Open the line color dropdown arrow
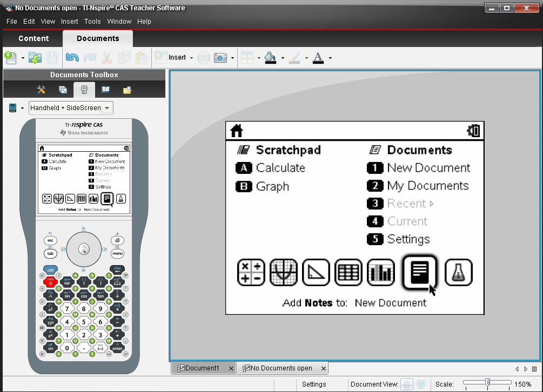The height and width of the screenshot is (392, 543). point(306,58)
